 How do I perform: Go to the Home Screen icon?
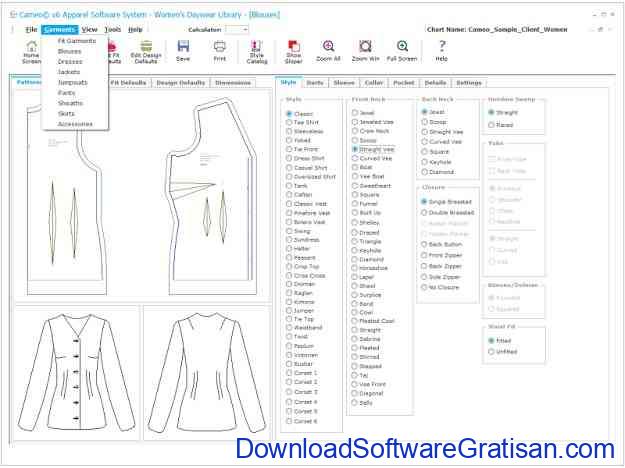(31, 52)
